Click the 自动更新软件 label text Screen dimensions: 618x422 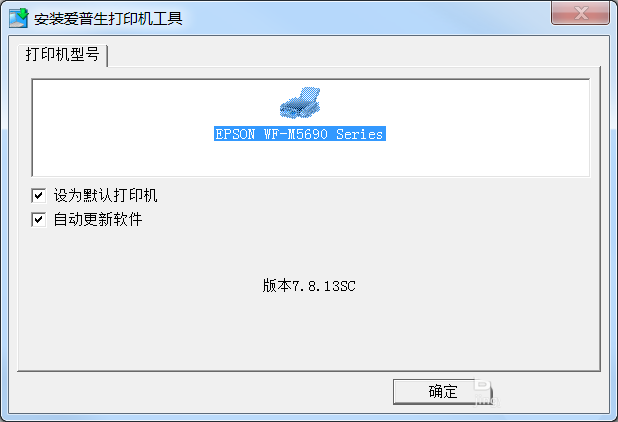[98, 219]
